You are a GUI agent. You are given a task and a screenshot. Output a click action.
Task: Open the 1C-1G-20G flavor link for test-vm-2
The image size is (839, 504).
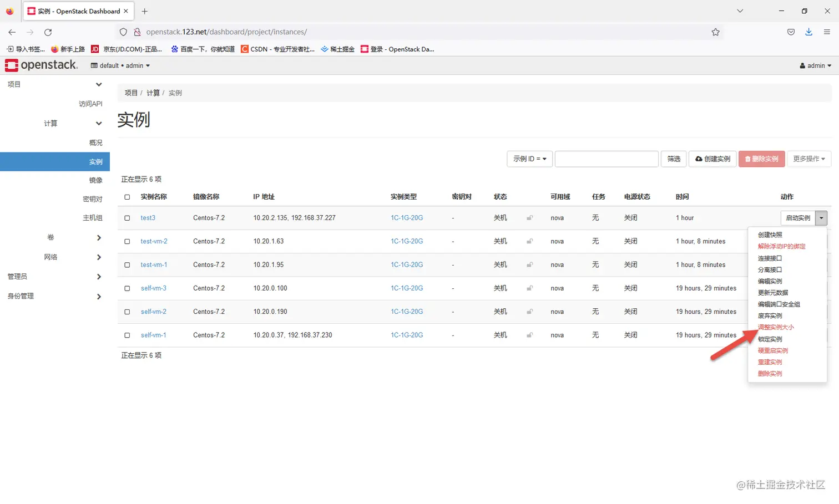coord(407,242)
